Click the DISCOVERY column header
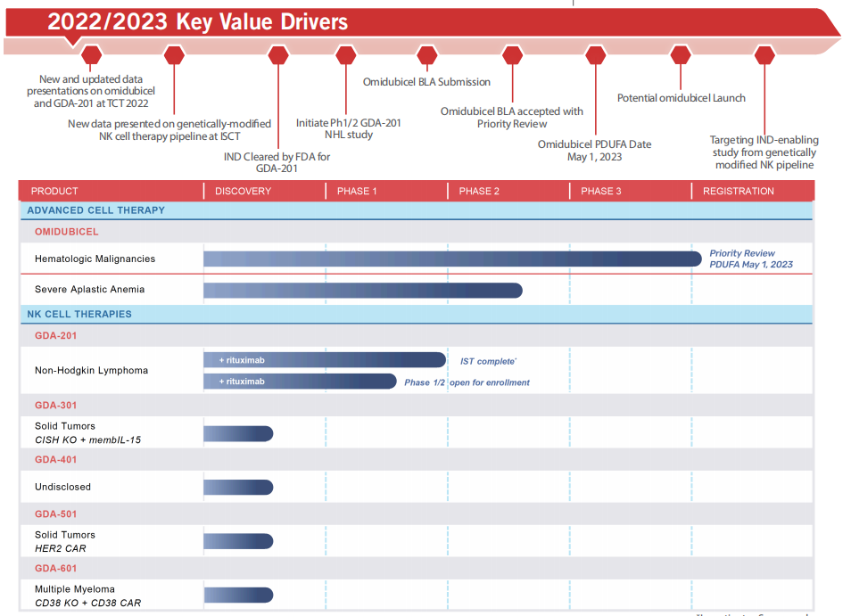 pos(243,191)
